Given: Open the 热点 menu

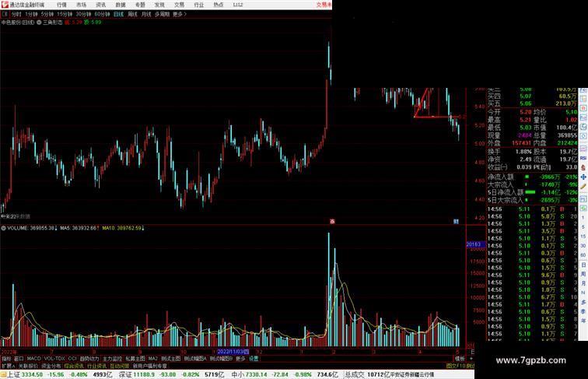Looking at the screenshot, I should 219,5.
